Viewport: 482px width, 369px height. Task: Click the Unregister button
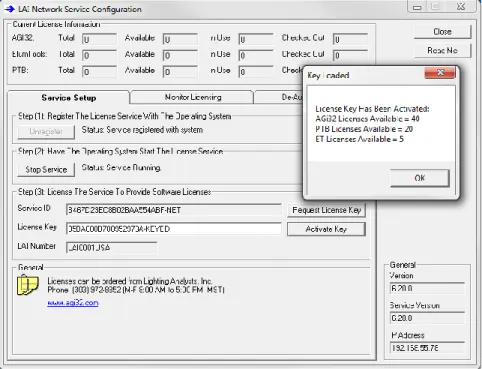coord(46,131)
